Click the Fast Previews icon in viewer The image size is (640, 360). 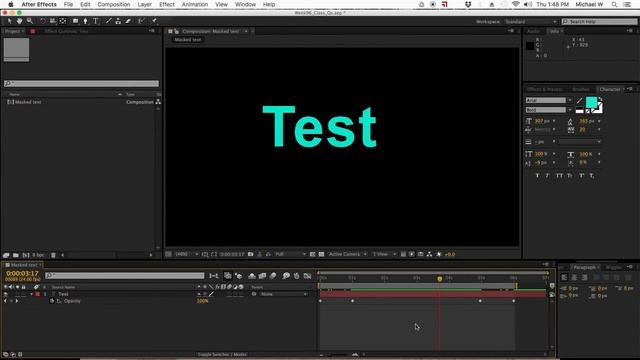[x=412, y=254]
